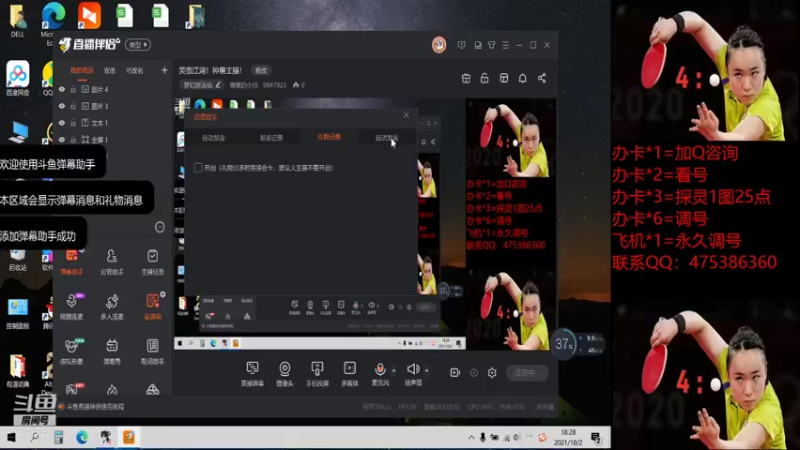Viewport: 800px width, 450px height.
Task: Click the car icon in bottom tools row
Action: (x=152, y=390)
